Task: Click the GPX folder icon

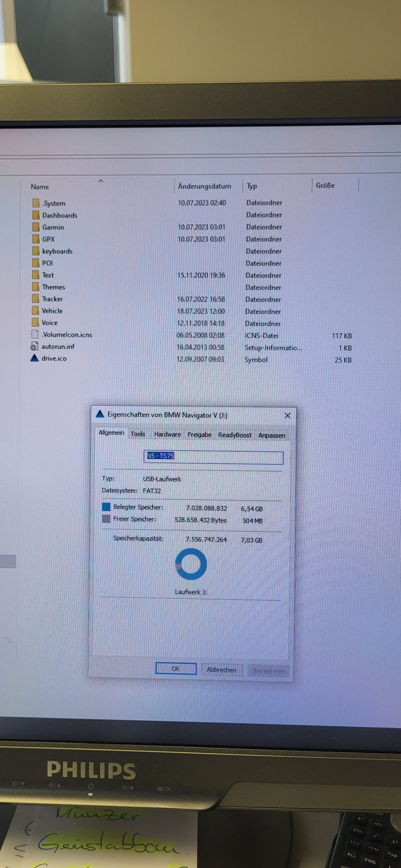Action: [36, 239]
